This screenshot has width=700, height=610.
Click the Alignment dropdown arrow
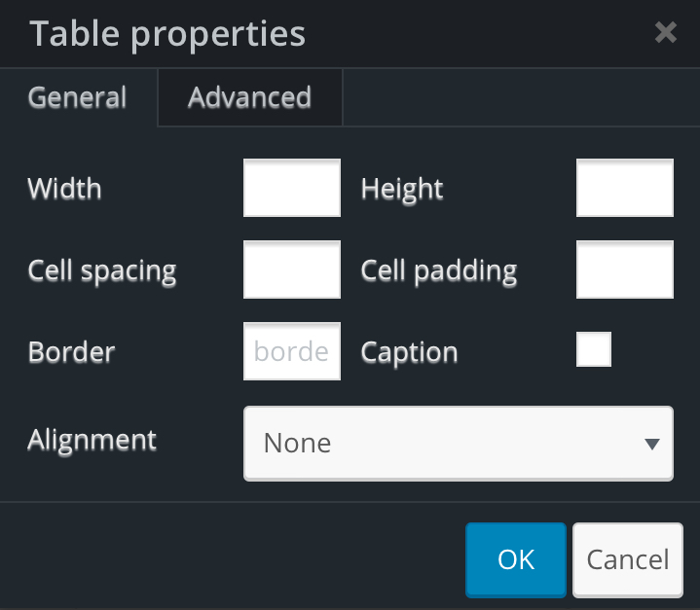tap(652, 445)
